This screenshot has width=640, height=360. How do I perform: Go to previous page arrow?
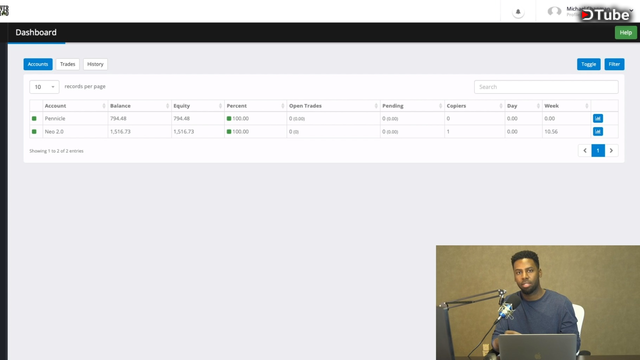(585, 151)
